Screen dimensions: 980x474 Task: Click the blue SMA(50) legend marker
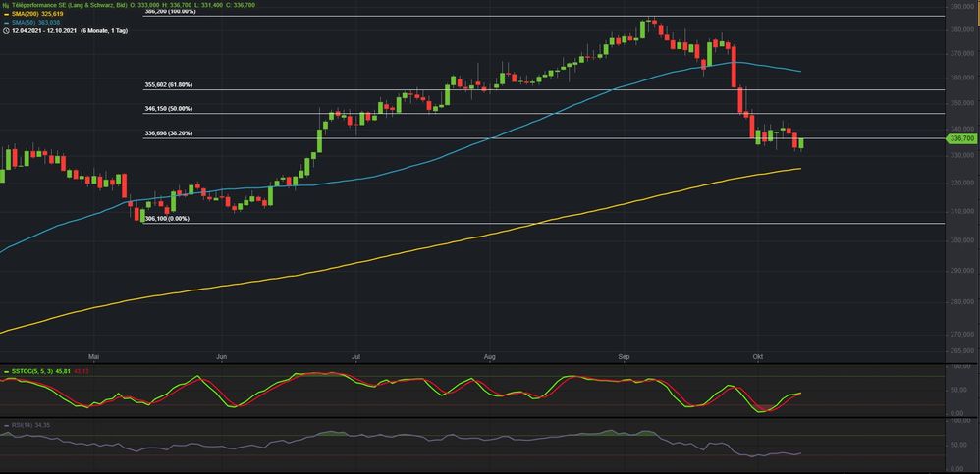(6, 24)
